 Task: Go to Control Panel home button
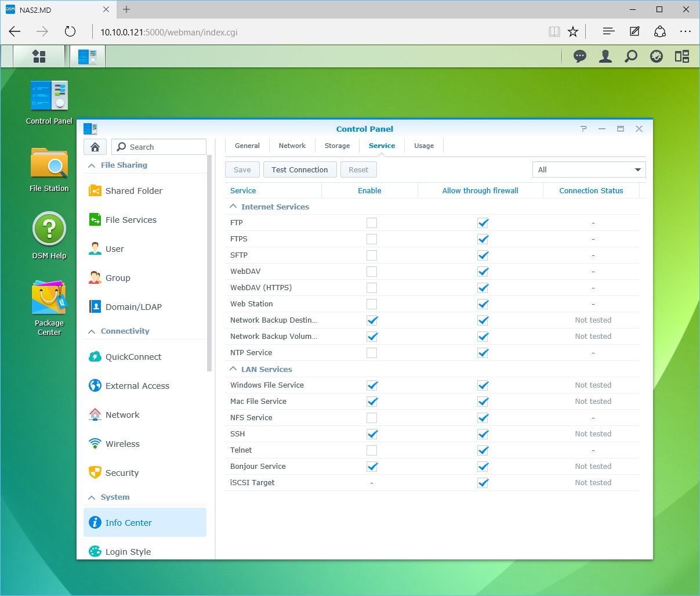click(x=95, y=147)
